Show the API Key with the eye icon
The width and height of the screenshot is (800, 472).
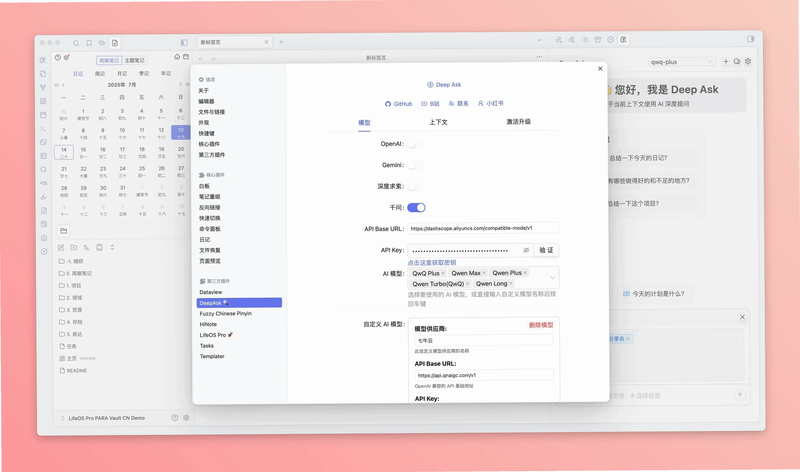[x=526, y=250]
